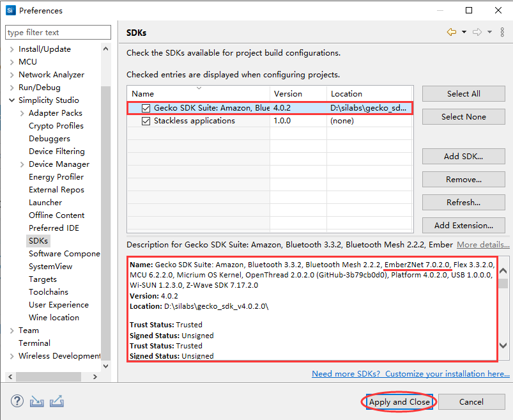Click the Refresh... button
Viewport: 513px width, 420px height.
tap(463, 202)
